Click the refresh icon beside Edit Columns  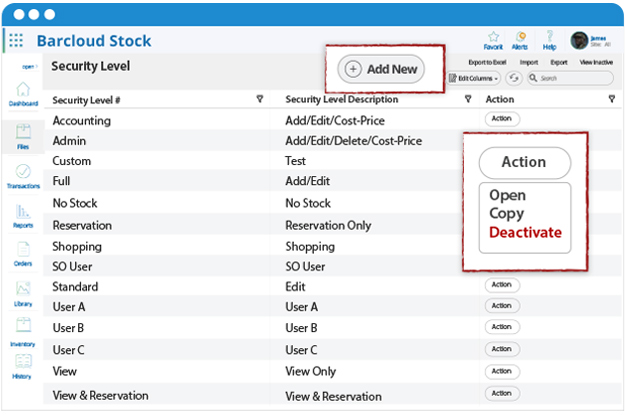click(x=514, y=78)
